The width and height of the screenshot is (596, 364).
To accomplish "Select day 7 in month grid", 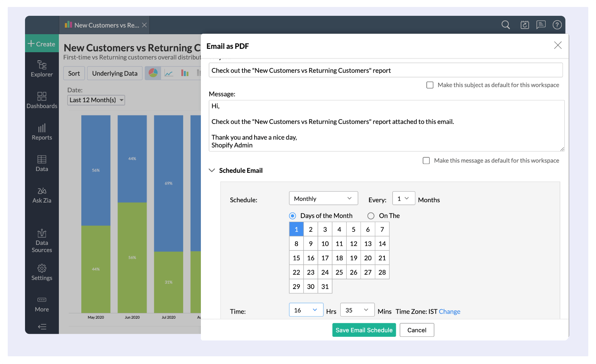I will 382,229.
